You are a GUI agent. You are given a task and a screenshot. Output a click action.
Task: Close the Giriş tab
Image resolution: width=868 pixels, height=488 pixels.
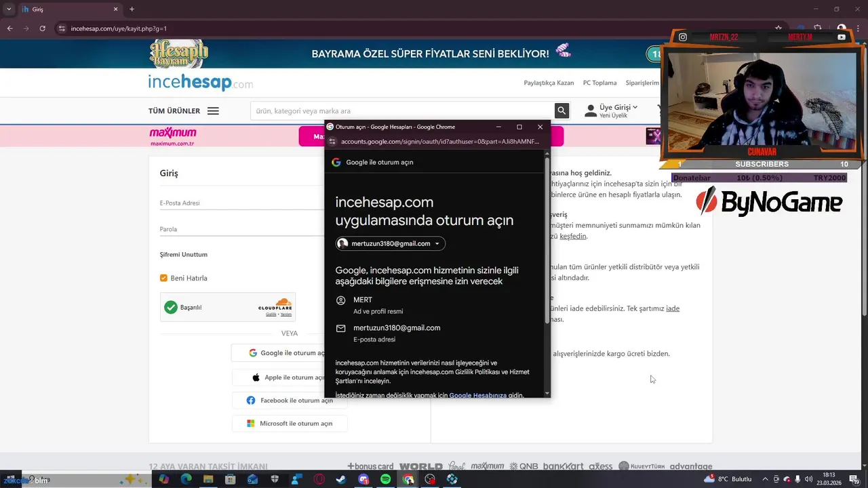tap(115, 9)
